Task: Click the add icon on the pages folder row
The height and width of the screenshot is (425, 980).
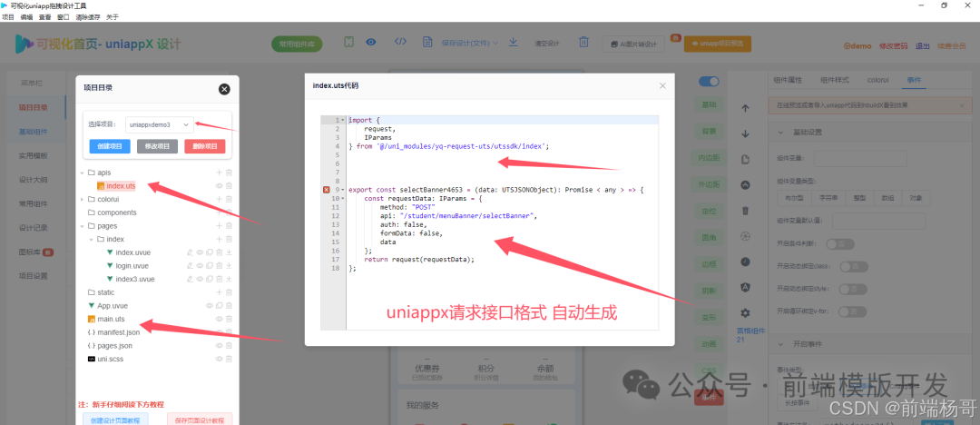Action: tap(220, 226)
